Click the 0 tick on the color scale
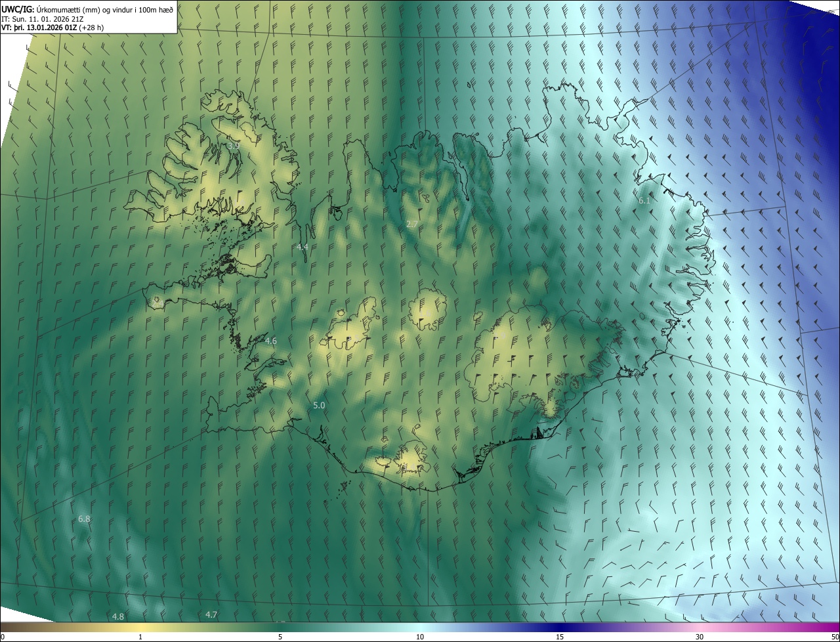 pos(3,637)
